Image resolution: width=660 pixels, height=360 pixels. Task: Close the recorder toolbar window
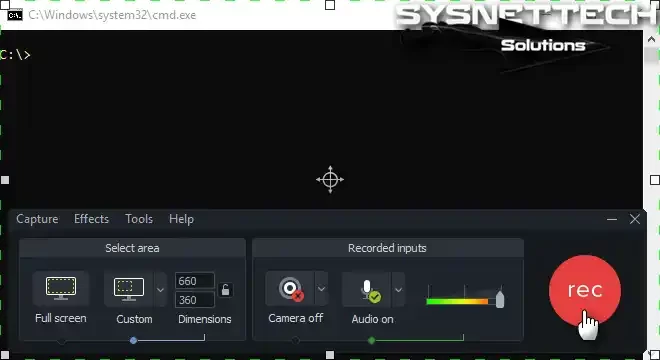point(635,219)
